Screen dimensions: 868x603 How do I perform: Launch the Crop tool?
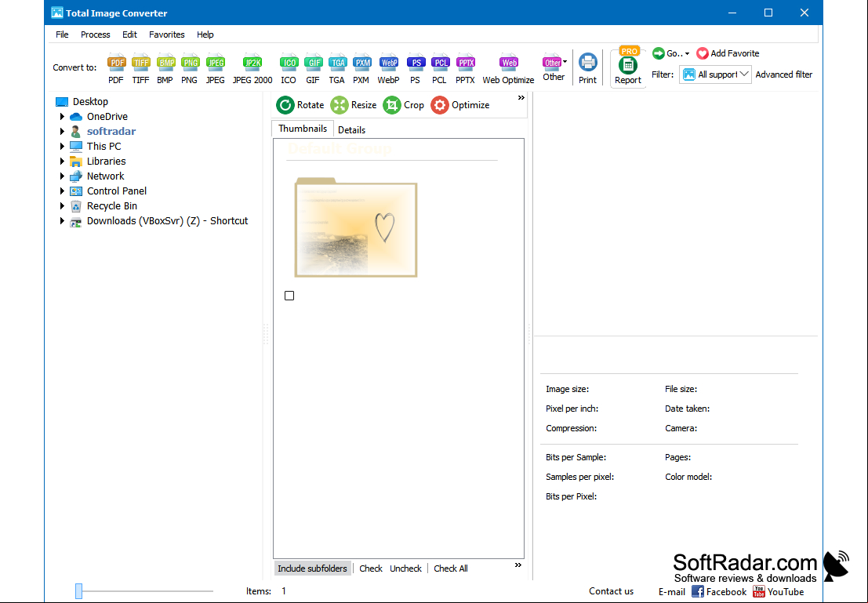pos(404,105)
